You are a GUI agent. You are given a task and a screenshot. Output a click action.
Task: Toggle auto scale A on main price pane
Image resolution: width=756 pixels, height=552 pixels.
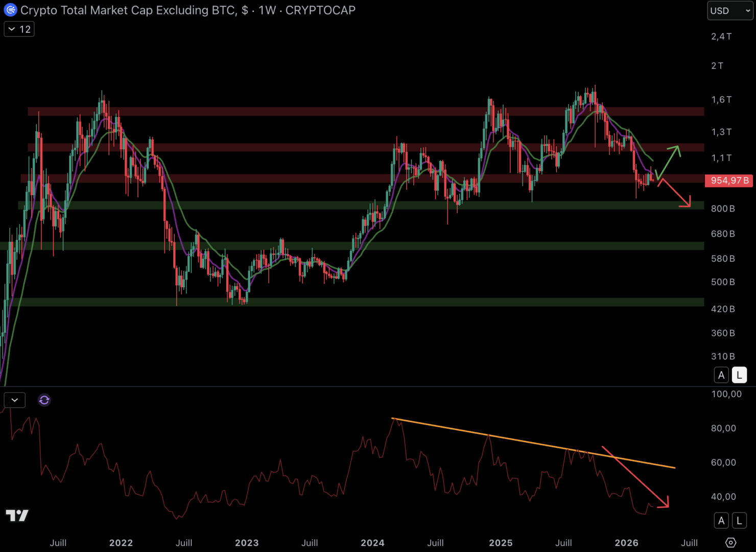point(721,375)
